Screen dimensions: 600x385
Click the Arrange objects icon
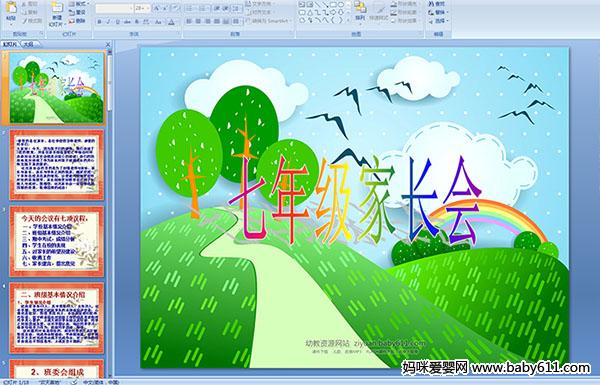tap(359, 10)
